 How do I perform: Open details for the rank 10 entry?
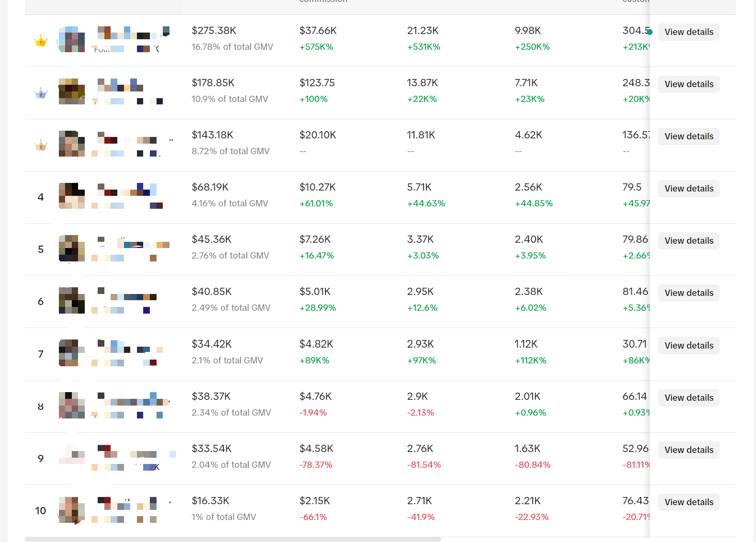click(x=688, y=502)
